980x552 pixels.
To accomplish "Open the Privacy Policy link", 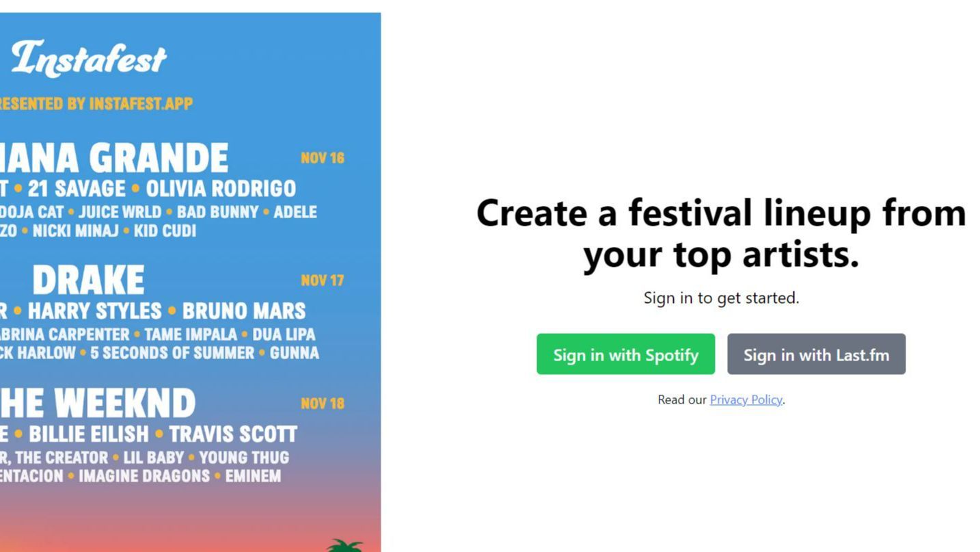I will tap(746, 399).
